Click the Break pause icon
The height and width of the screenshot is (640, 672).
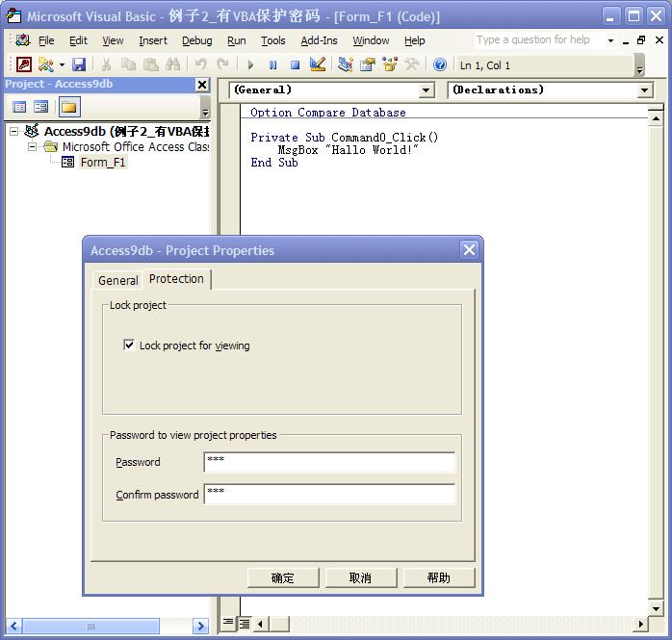(x=272, y=65)
